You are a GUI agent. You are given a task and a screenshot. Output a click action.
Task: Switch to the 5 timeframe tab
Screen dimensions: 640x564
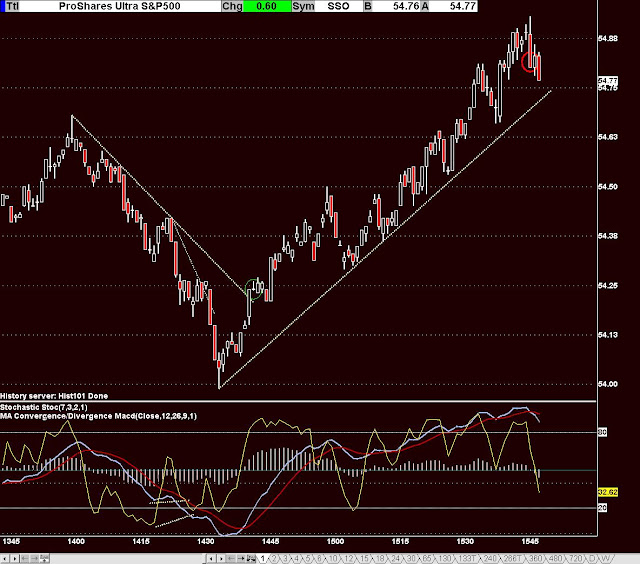(x=307, y=559)
